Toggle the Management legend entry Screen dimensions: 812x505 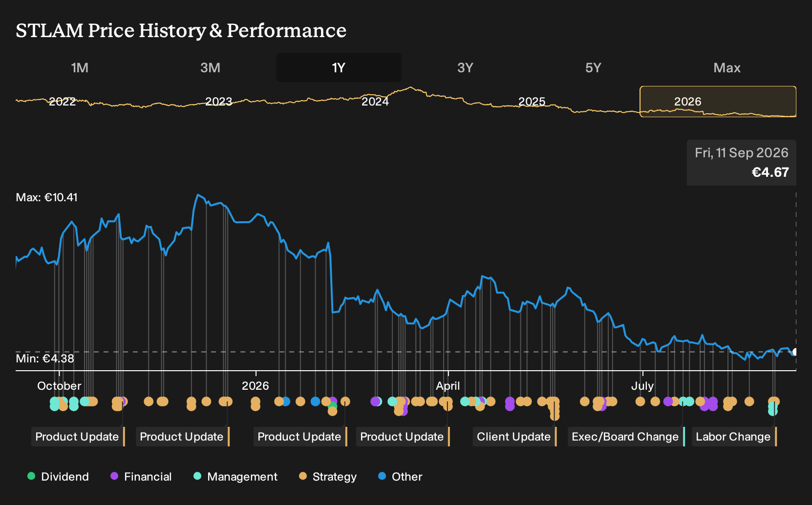click(235, 477)
